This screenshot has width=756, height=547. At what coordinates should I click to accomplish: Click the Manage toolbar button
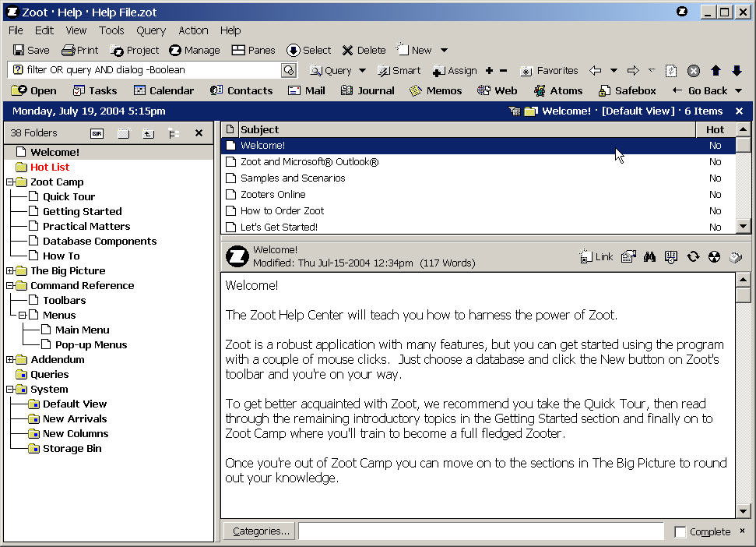pyautogui.click(x=195, y=50)
